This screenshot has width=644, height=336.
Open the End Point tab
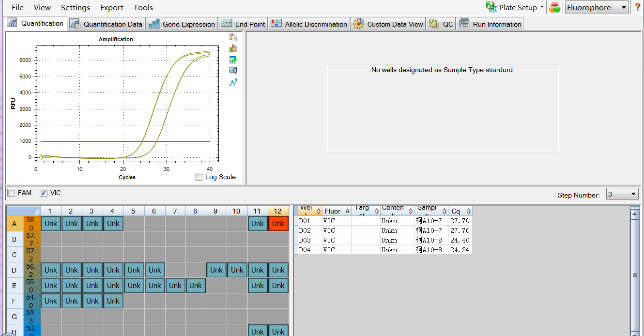[244, 24]
